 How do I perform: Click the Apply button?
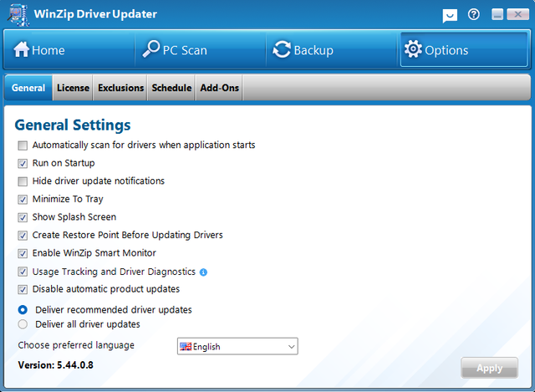(489, 368)
